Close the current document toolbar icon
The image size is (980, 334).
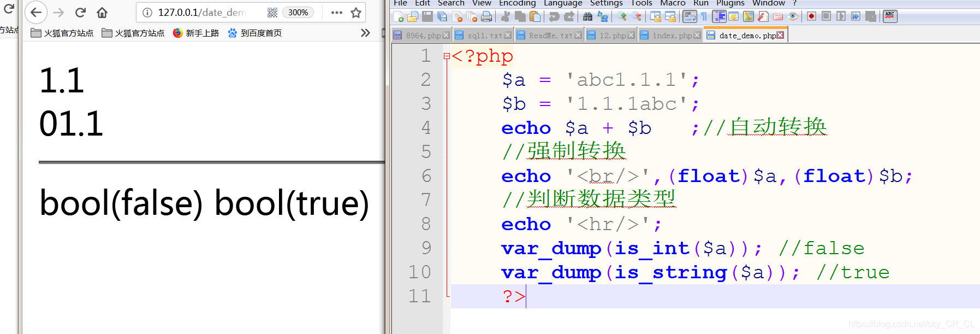[458, 16]
